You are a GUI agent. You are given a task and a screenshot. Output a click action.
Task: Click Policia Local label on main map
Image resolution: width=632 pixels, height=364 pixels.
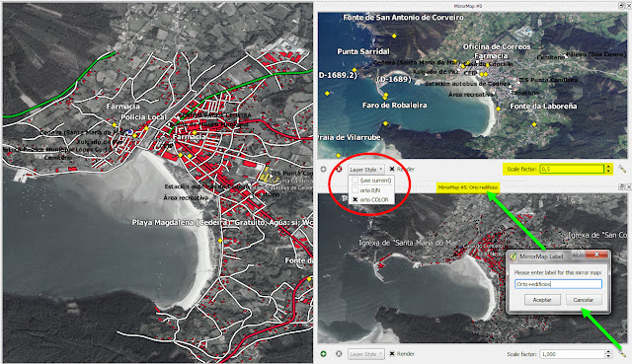[x=143, y=116]
